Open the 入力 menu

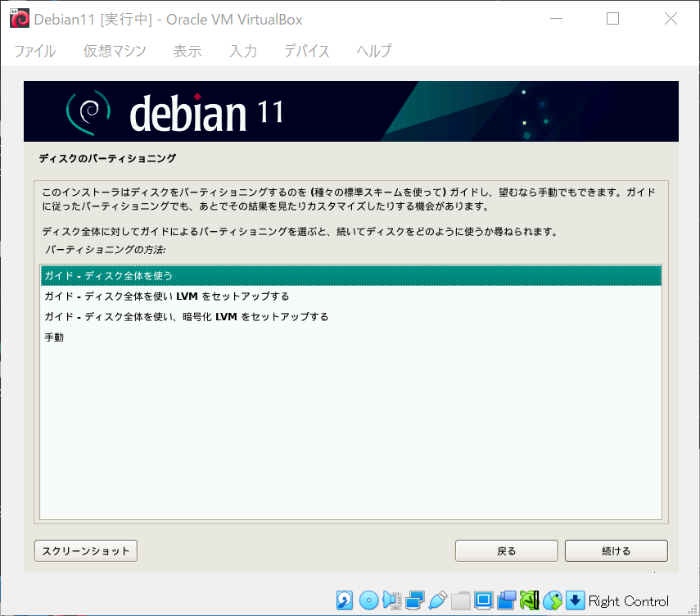click(243, 51)
